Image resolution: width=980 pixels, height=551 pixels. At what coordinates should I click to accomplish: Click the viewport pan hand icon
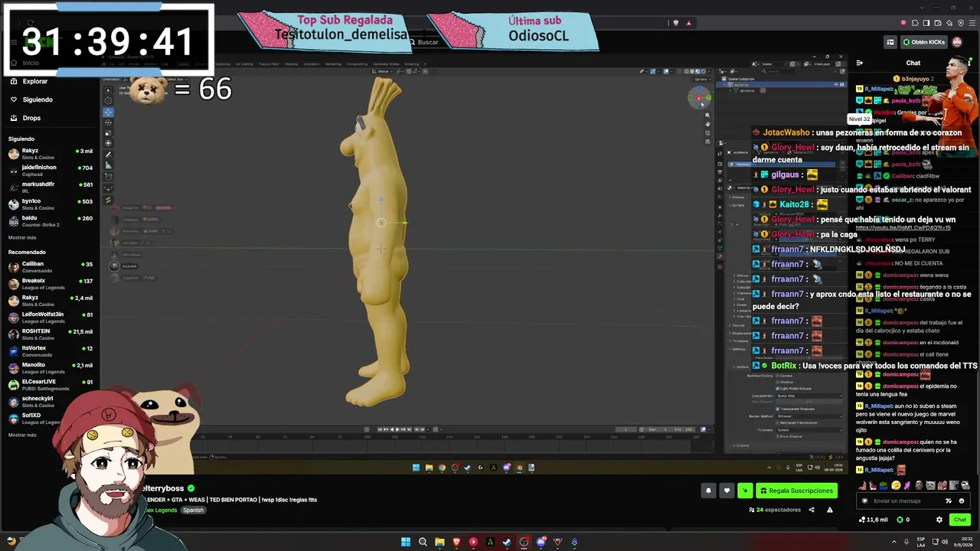click(x=707, y=125)
